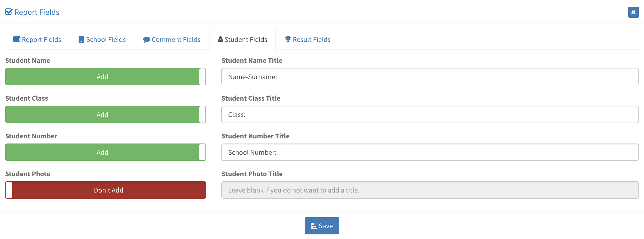Focus the Student Class Title text box
Viewport: 644px width, 239px height.
[430, 114]
